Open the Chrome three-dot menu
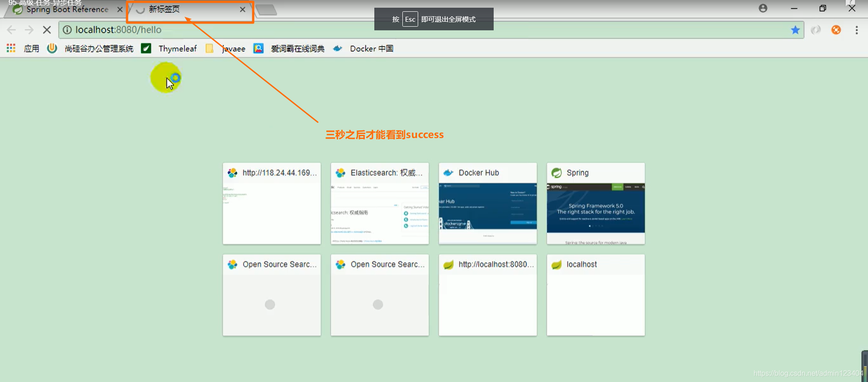868x382 pixels. pos(856,30)
